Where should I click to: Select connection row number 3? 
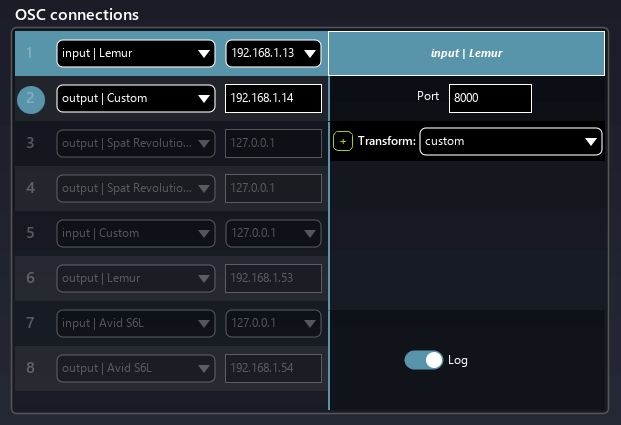pos(31,143)
